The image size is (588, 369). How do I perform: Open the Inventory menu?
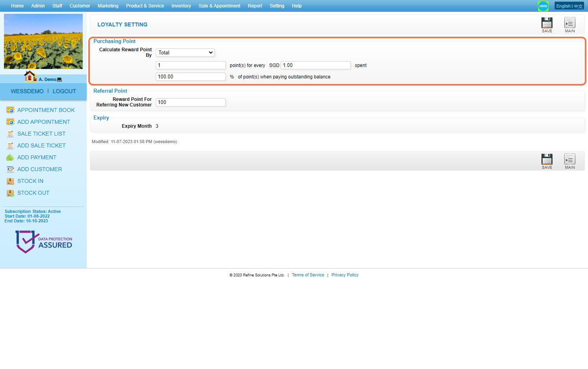[181, 6]
